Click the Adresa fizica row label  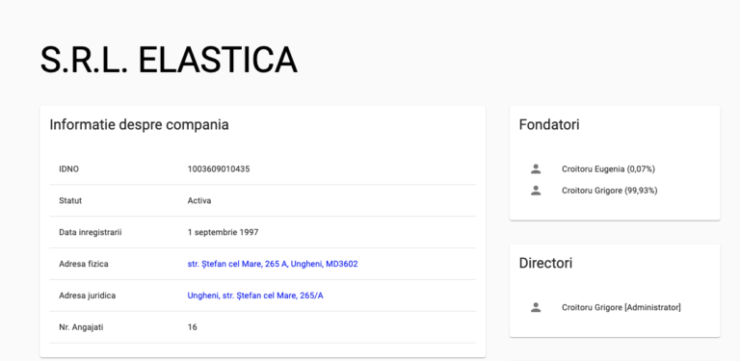tap(84, 264)
